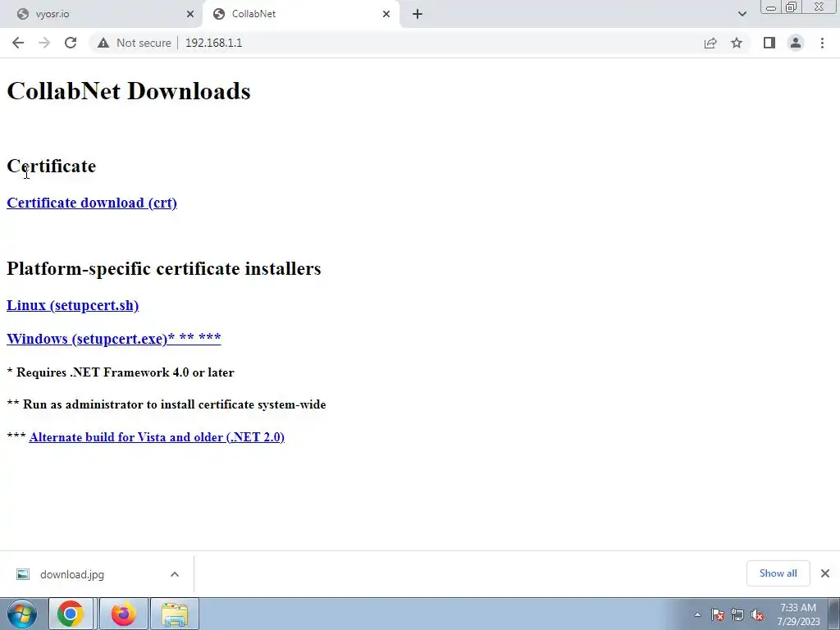Image resolution: width=840 pixels, height=630 pixels.
Task: Open the Not secure site info warning
Action: click(134, 43)
